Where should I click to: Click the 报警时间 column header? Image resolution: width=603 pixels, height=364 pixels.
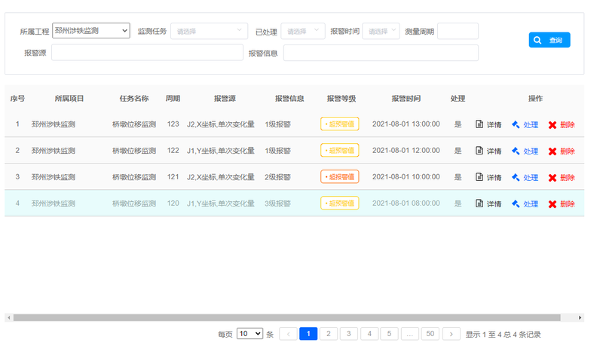[406, 99]
